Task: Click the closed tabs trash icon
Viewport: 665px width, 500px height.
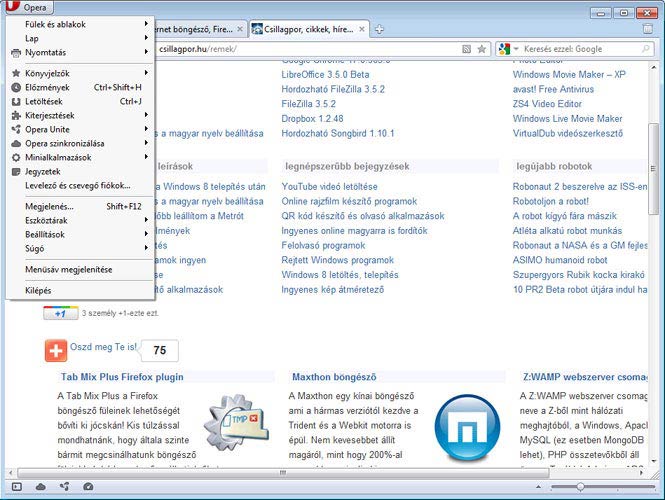Action: [647, 28]
